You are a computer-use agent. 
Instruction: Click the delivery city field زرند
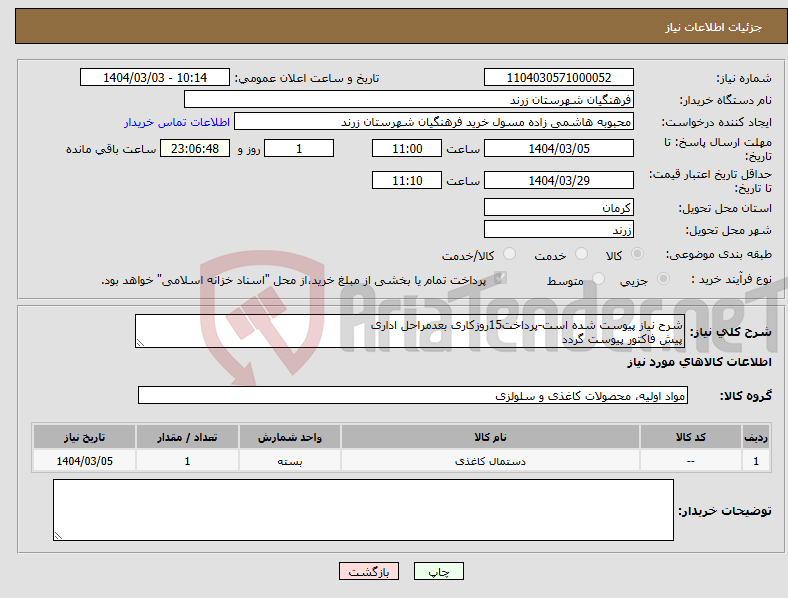tap(558, 229)
